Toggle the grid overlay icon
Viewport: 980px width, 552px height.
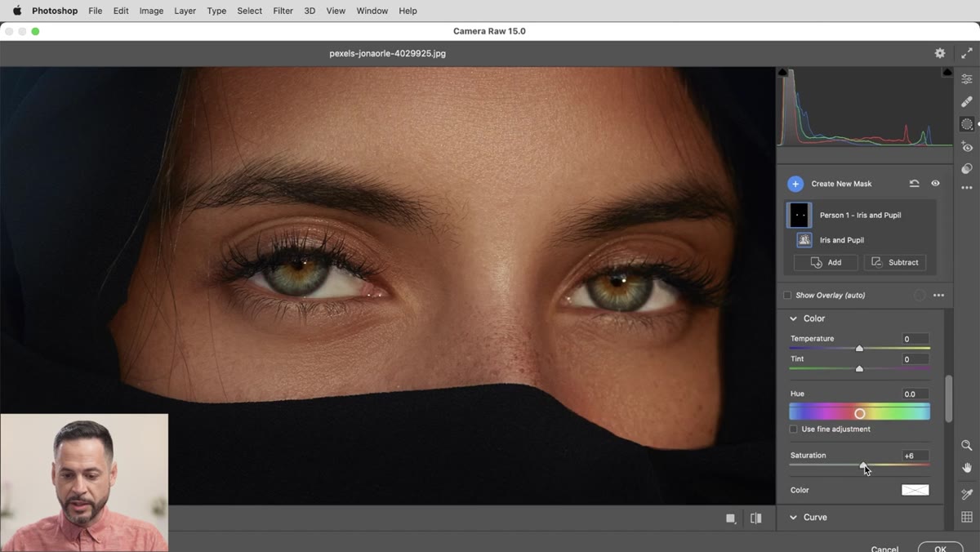tap(967, 517)
